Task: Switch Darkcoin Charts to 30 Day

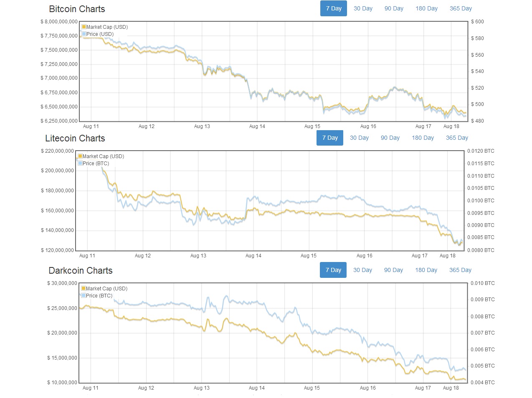Action: point(362,270)
